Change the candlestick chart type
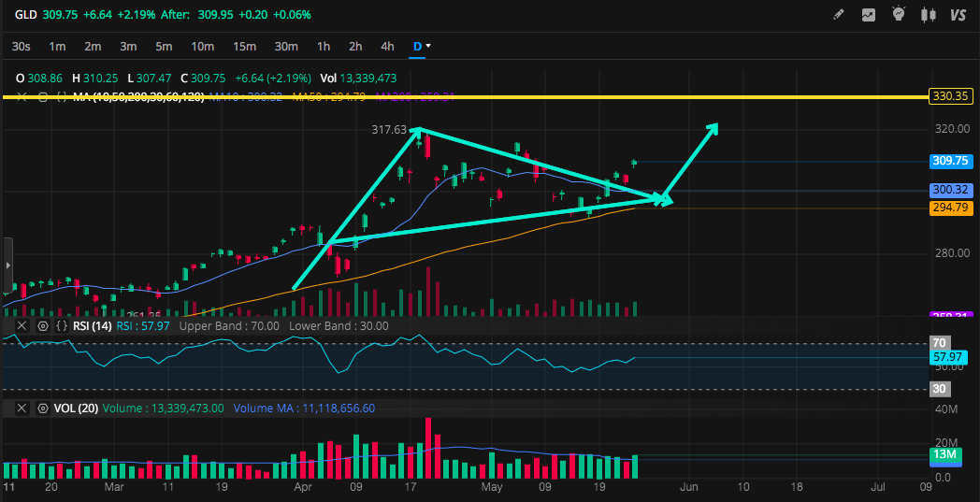The image size is (980, 502). [x=929, y=15]
